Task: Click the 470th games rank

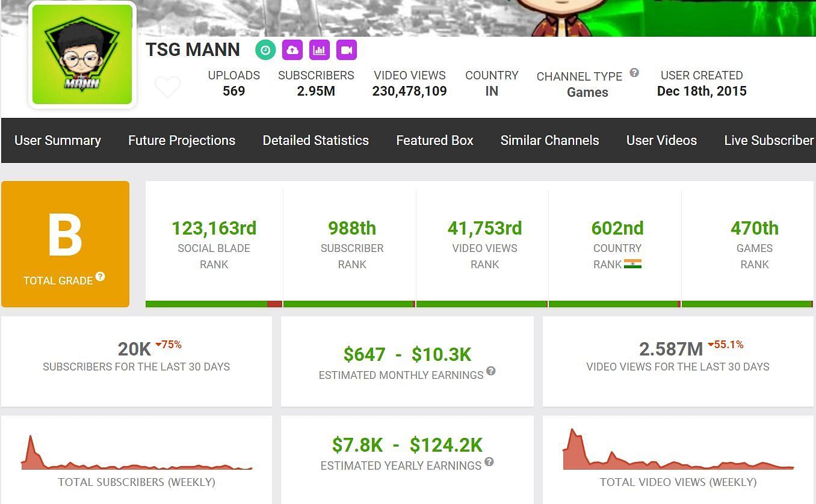Action: click(755, 228)
